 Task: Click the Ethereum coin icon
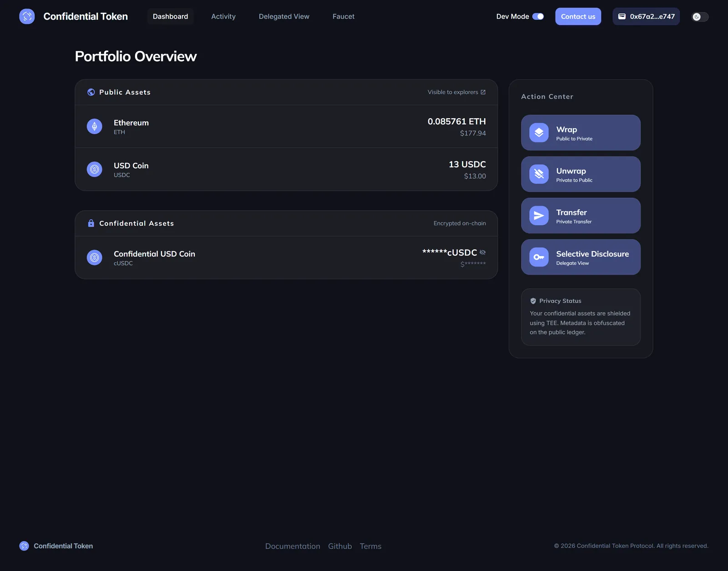click(95, 126)
